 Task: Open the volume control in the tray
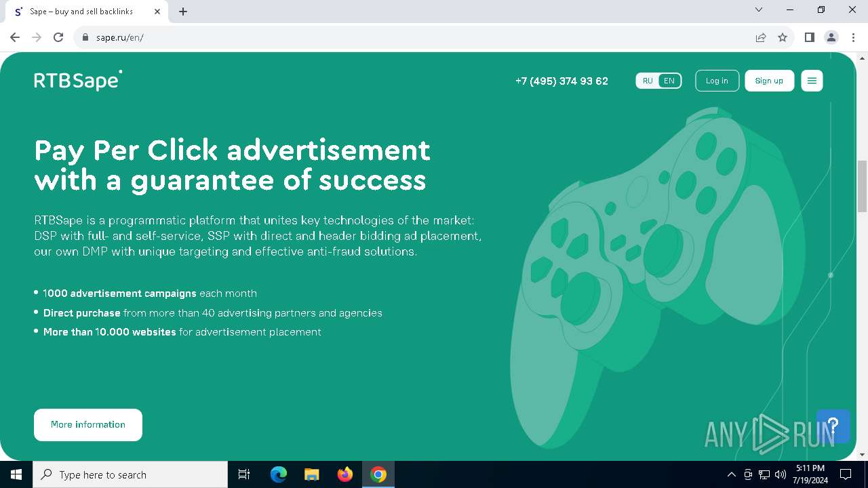pos(781,474)
